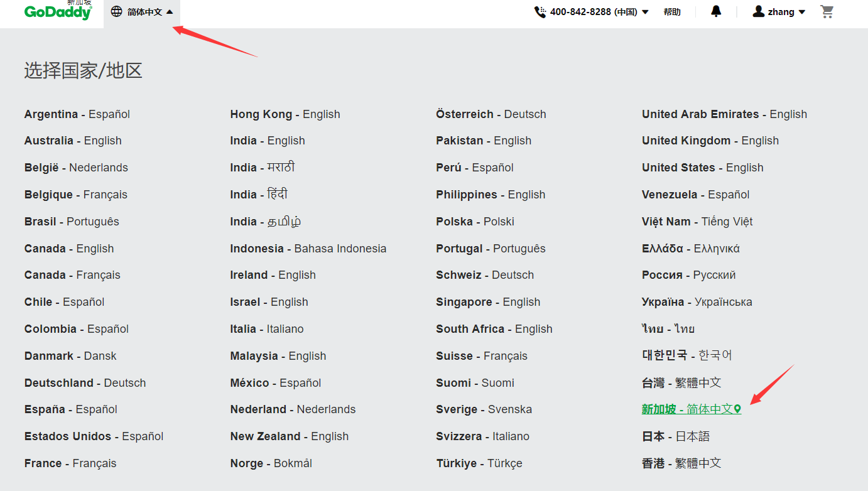The height and width of the screenshot is (491, 868).
Task: Choose Malaysia - English
Action: click(x=278, y=356)
